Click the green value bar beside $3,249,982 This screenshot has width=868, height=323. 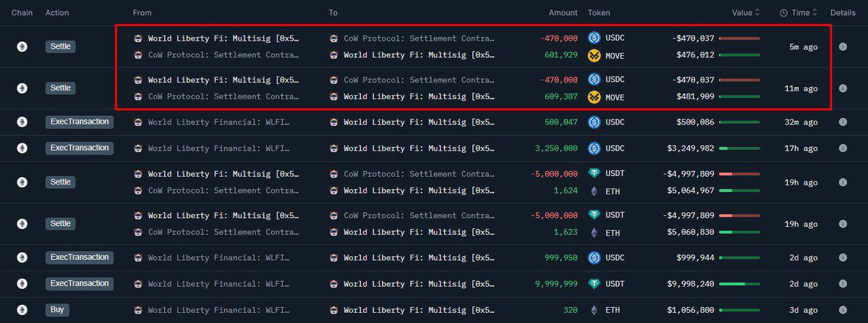tap(739, 148)
